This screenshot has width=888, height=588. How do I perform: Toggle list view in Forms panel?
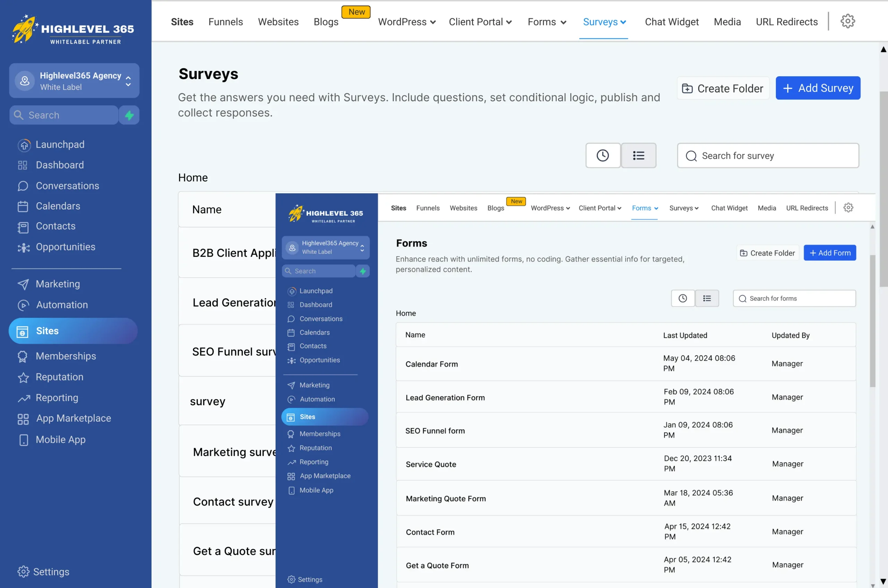(x=707, y=299)
